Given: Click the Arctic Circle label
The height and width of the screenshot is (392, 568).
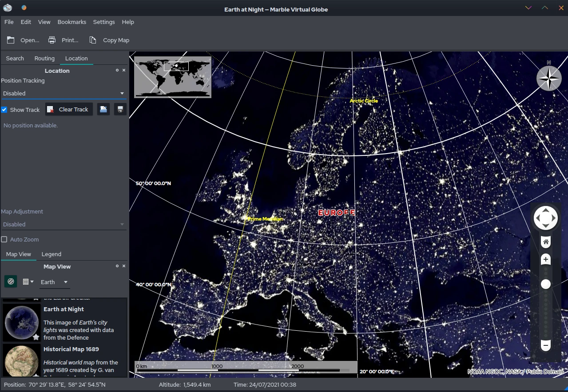Looking at the screenshot, I should (364, 101).
